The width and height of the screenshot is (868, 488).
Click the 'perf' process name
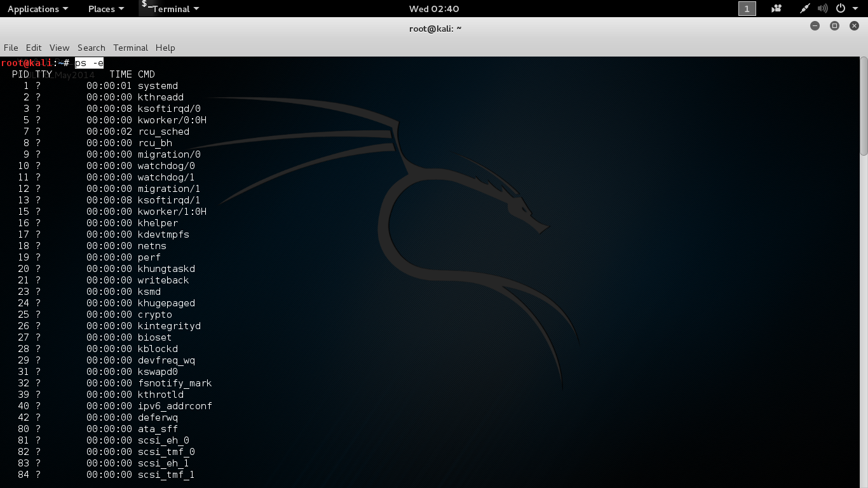pos(149,257)
